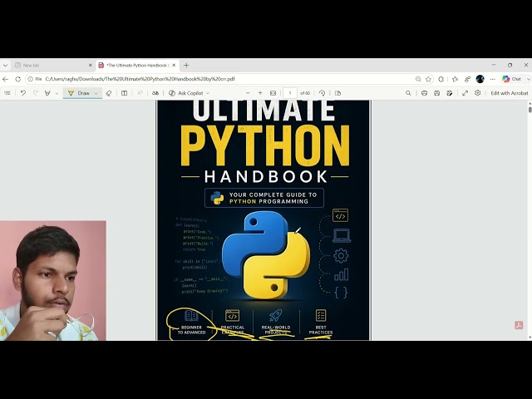This screenshot has width=532, height=399.
Task: Select the Highlight pen tool
Action: point(47,93)
